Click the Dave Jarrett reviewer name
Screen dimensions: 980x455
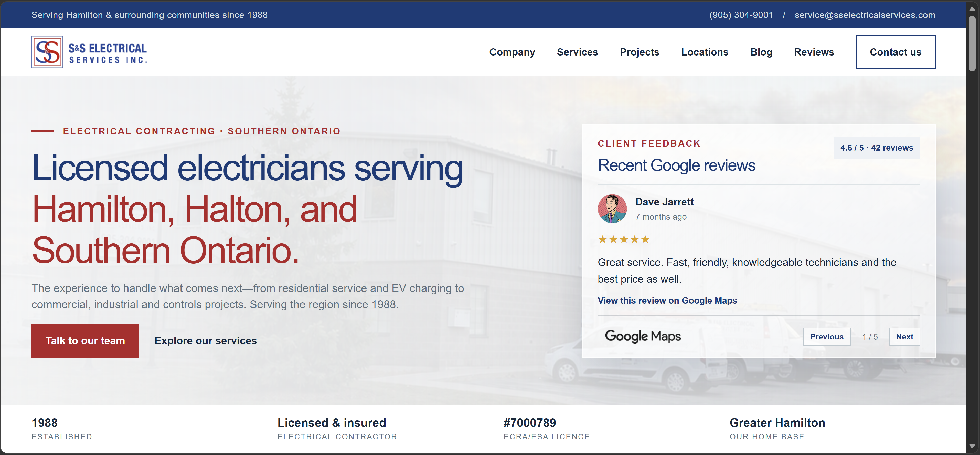tap(664, 202)
